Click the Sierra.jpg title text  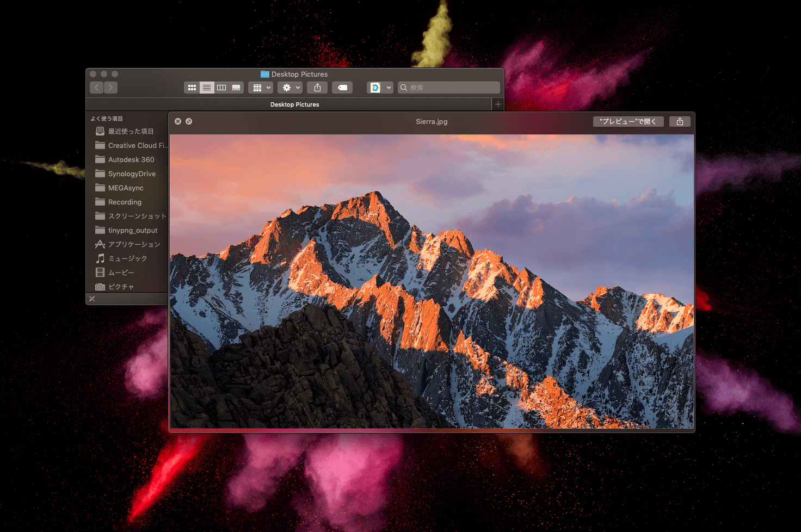pyautogui.click(x=432, y=121)
